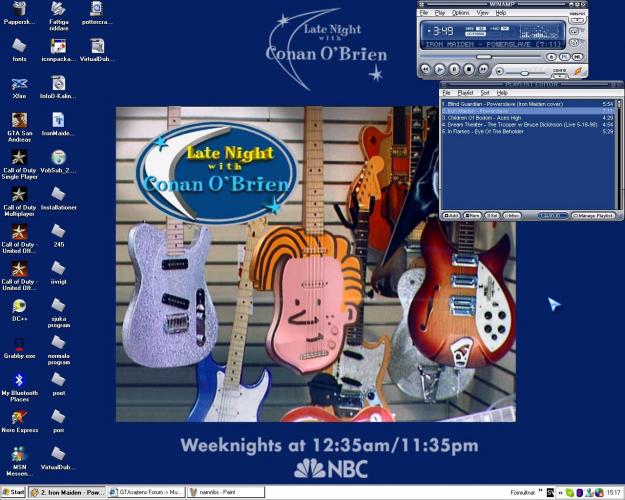Open the Winamp View menu
The image size is (625, 500).
pos(482,13)
